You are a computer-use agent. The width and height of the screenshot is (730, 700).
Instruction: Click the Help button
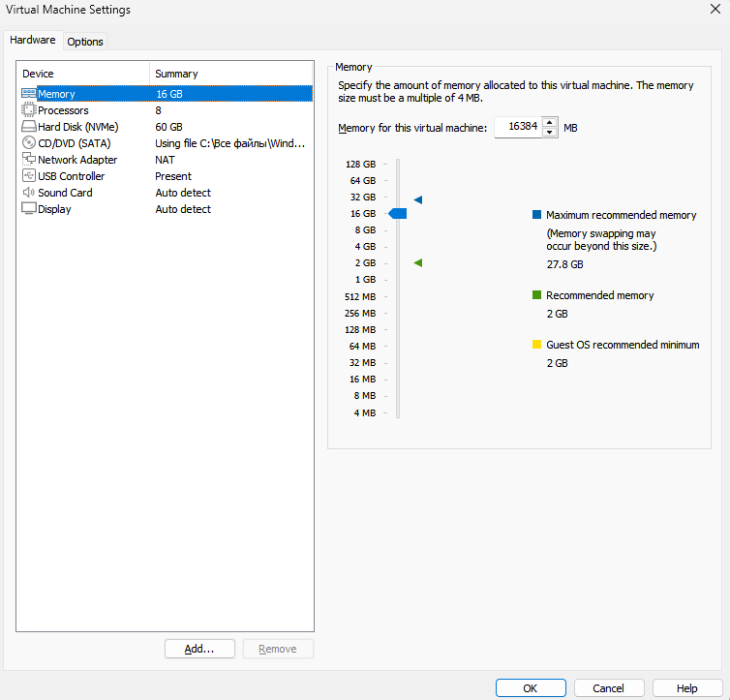coord(687,688)
